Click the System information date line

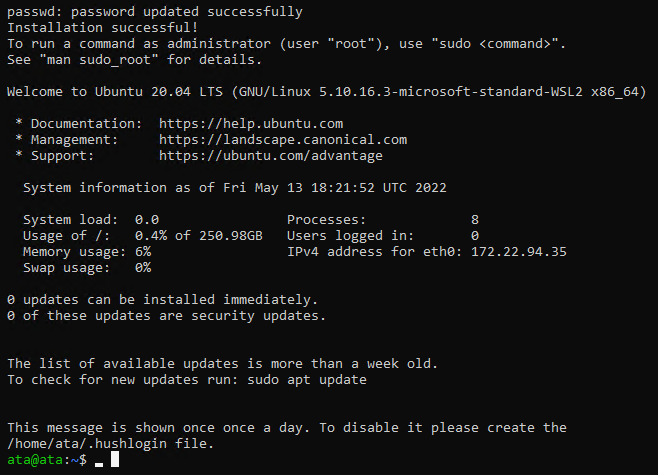235,188
